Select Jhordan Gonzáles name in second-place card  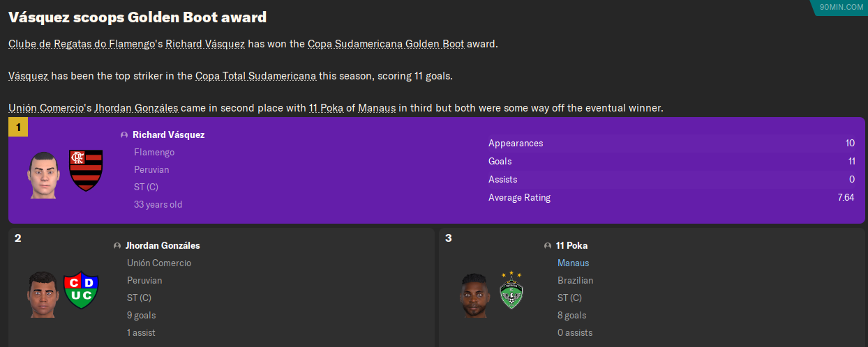[x=163, y=246]
